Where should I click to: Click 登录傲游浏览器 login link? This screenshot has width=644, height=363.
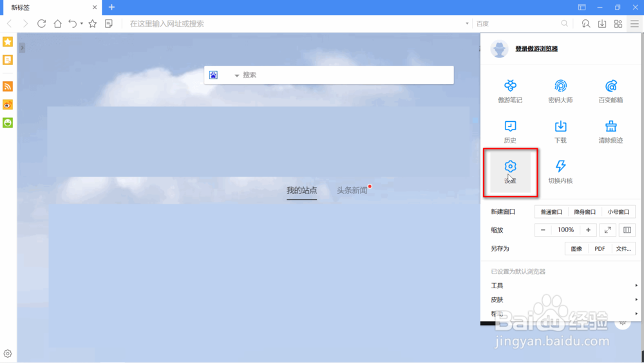(x=536, y=48)
